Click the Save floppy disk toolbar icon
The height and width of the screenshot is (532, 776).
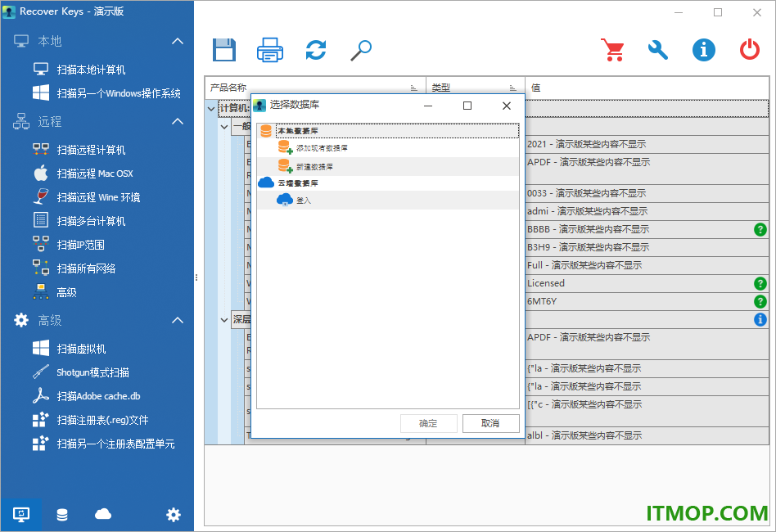(224, 50)
